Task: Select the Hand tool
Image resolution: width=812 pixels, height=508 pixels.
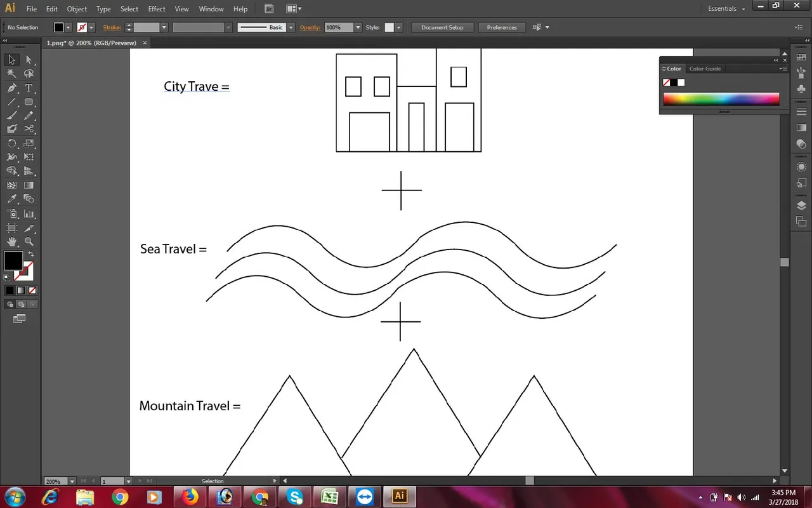Action: pyautogui.click(x=11, y=242)
